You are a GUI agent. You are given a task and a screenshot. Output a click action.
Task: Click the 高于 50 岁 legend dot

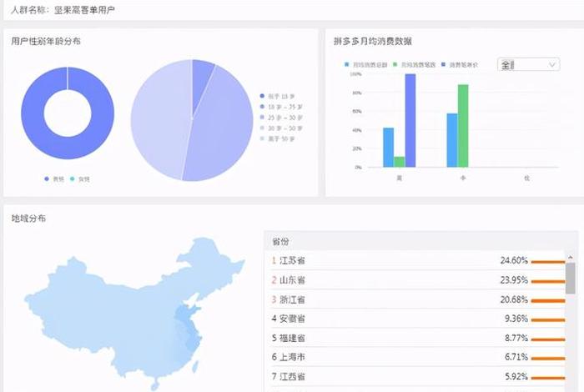(261, 138)
